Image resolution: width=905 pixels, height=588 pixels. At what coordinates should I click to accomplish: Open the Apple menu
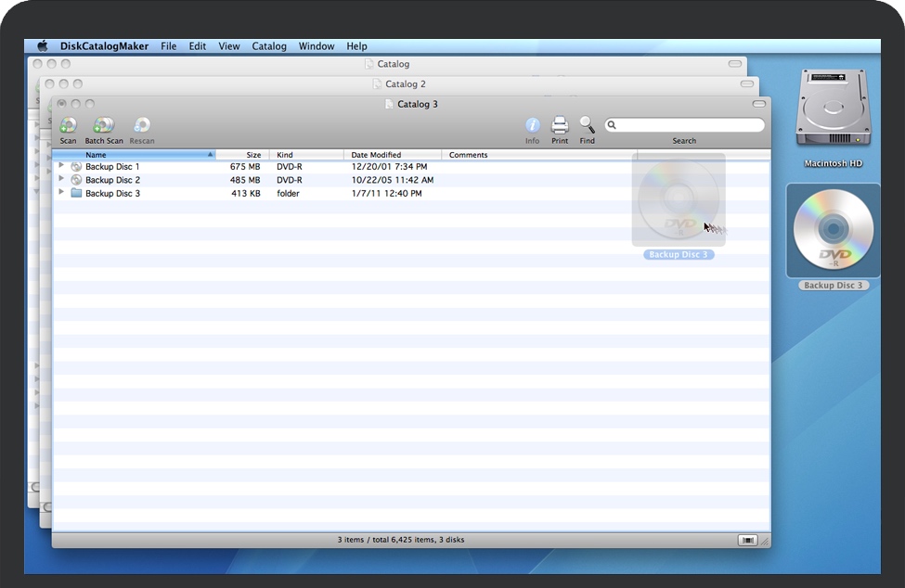point(42,46)
